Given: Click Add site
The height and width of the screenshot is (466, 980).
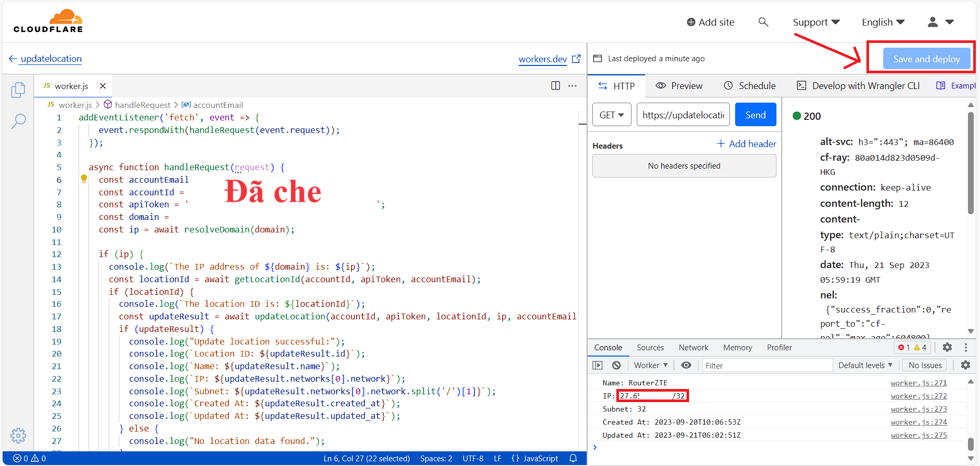Looking at the screenshot, I should tap(711, 22).
